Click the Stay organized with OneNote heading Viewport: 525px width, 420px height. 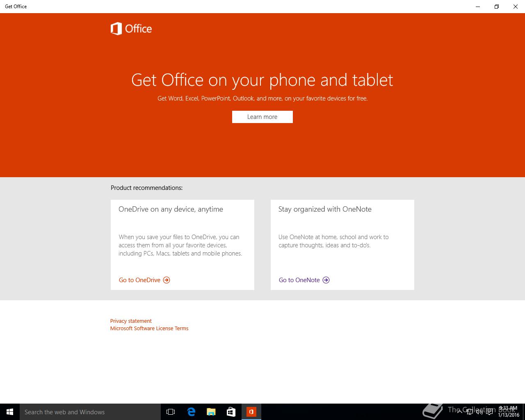(325, 209)
